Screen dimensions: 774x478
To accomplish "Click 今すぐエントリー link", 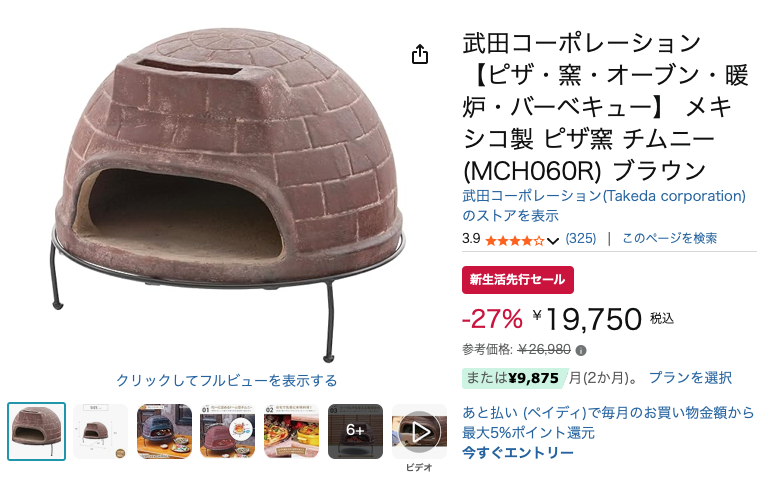I will click(518, 453).
